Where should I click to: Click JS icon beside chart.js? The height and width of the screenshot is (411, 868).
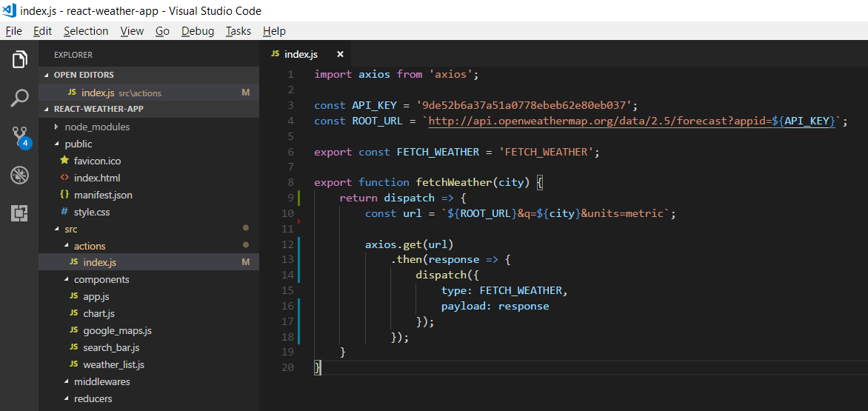[x=73, y=314]
